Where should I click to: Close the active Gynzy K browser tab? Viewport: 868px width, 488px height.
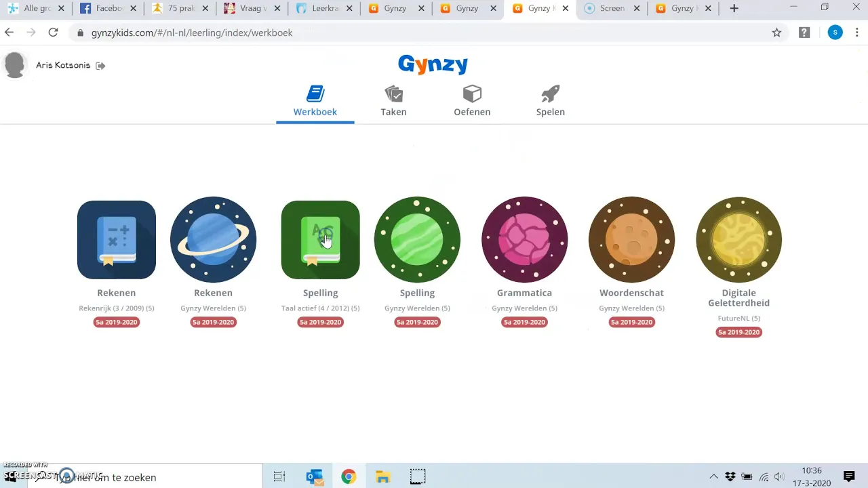(x=566, y=9)
